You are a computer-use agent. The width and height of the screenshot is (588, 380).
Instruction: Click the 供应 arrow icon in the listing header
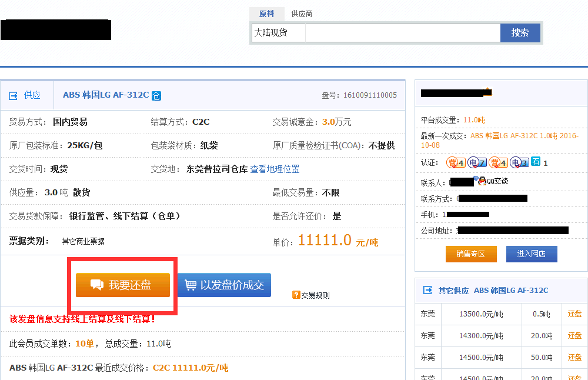coord(13,96)
